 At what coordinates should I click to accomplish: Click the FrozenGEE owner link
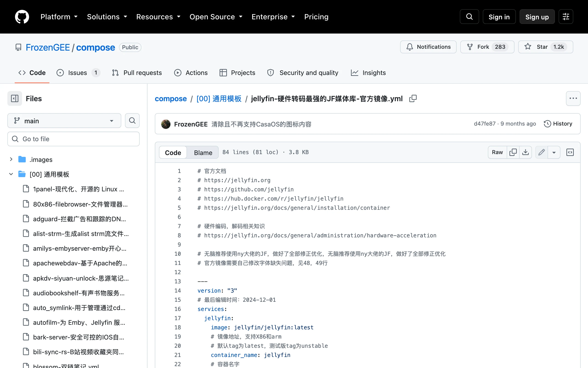48,47
